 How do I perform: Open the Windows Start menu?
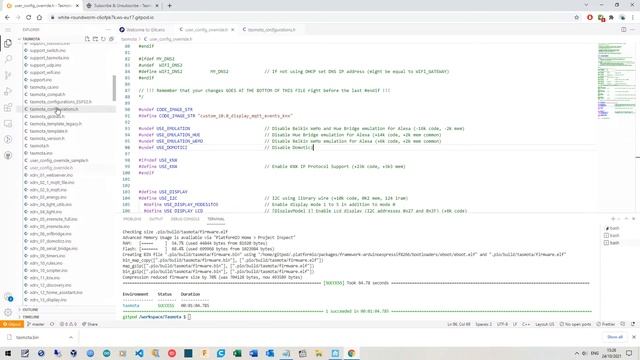[x=8, y=353]
